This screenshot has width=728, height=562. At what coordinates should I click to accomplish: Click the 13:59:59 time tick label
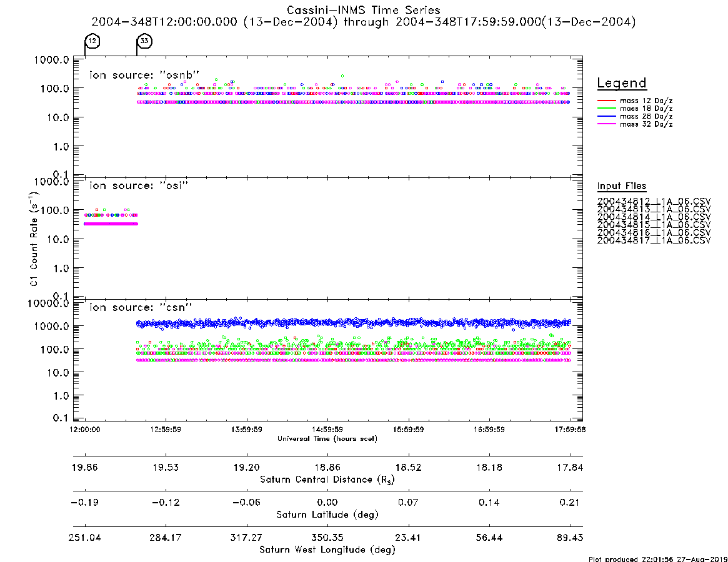247,430
